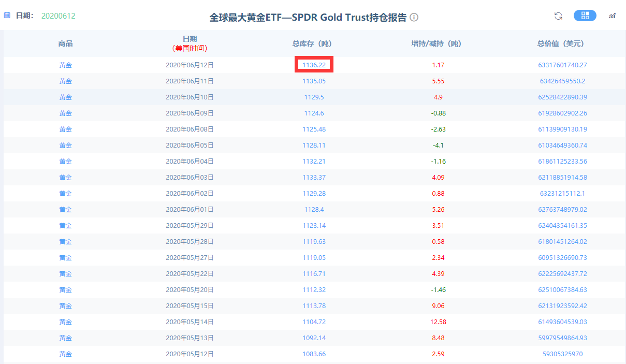Click change value 5.26
Viewport: 626px width, 364px height.
[x=439, y=210]
